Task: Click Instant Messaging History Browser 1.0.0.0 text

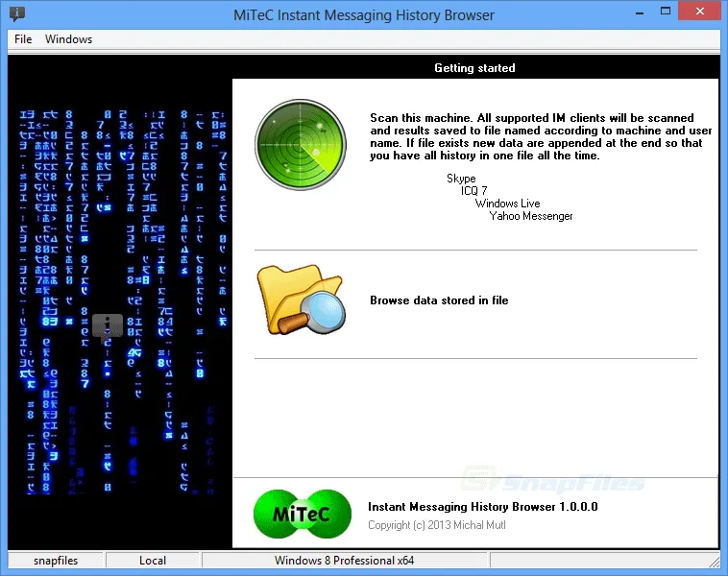Action: pyautogui.click(x=483, y=507)
